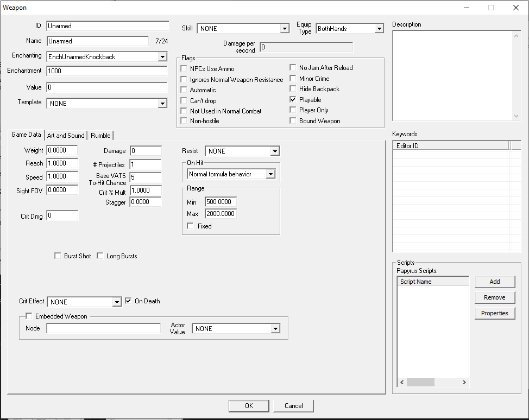Open the Skill combo box
Image resolution: width=529 pixels, height=420 pixels.
(x=285, y=29)
